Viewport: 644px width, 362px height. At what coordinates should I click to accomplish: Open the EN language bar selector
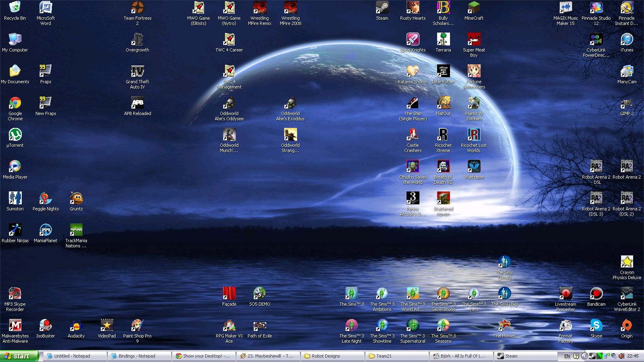[567, 356]
